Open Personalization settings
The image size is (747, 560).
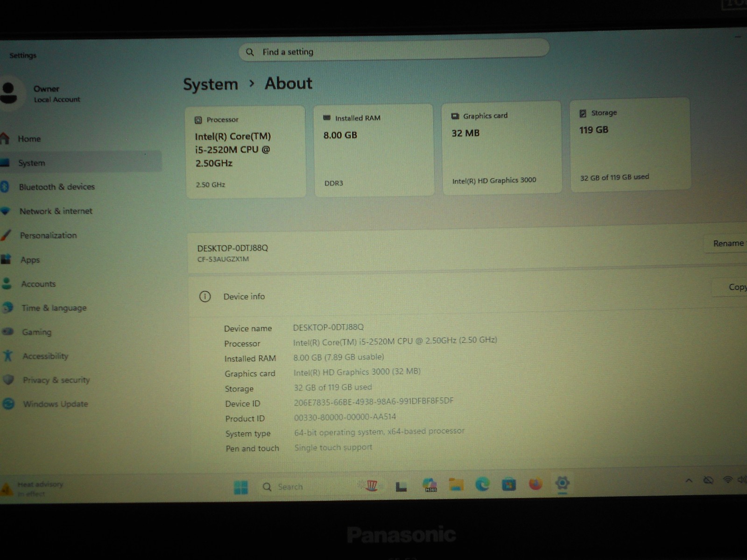point(48,235)
